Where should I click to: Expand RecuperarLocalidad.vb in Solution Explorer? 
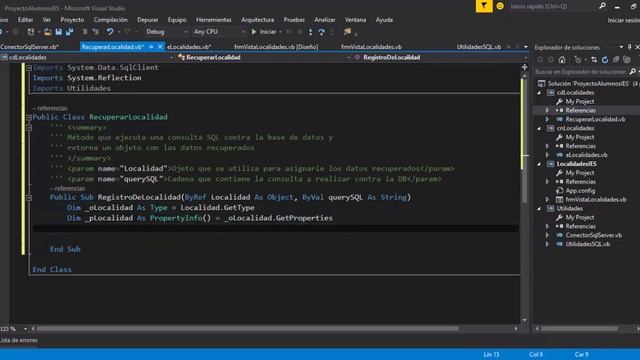tap(547, 119)
